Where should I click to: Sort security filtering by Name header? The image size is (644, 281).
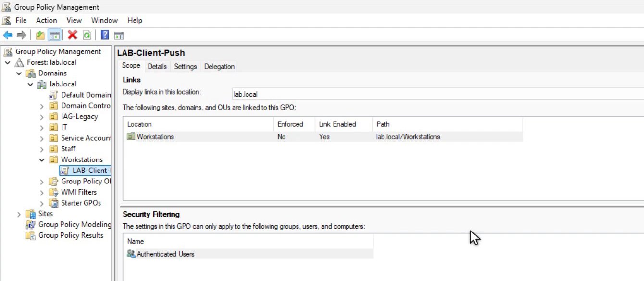[x=248, y=242]
